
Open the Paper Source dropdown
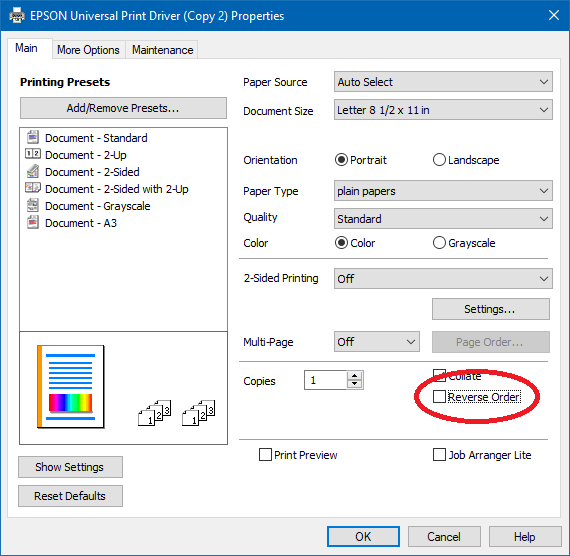point(443,82)
